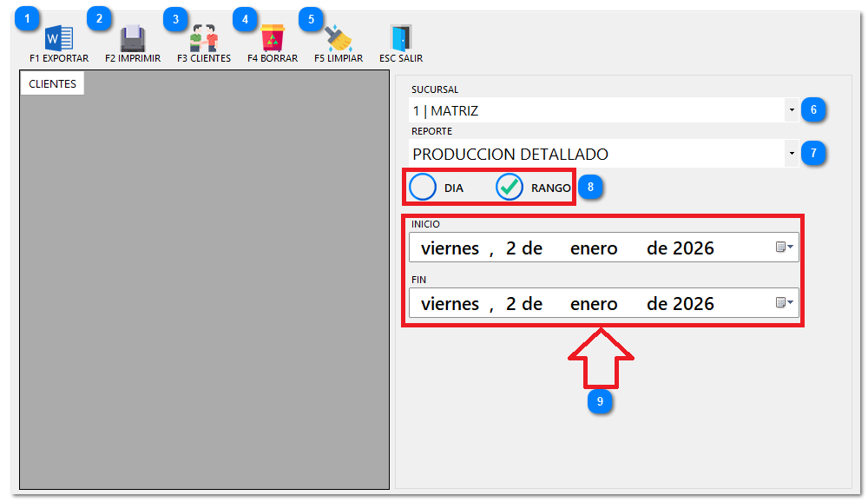Viewport: 868px width, 502px height.
Task: Click the F1 EXPORTAR text label
Action: 59,59
